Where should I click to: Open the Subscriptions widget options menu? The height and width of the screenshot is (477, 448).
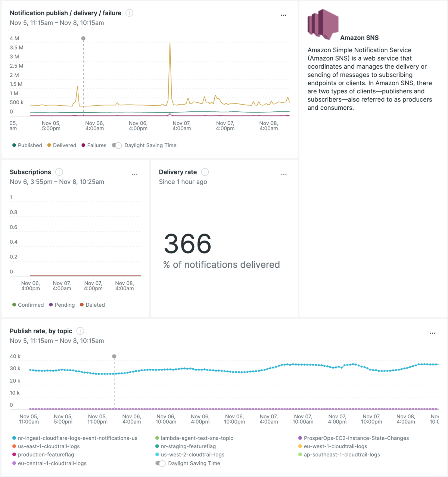[135, 174]
